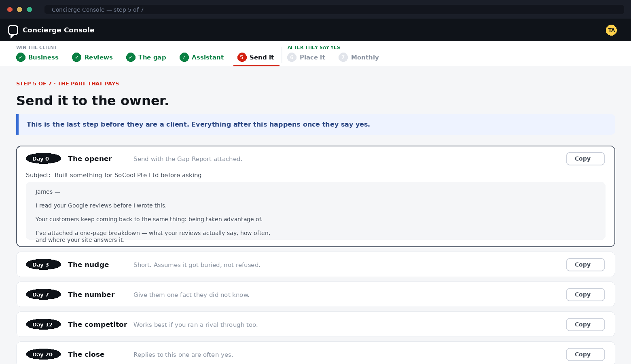Click the Day 7 badge
631x364 pixels.
coord(43,294)
